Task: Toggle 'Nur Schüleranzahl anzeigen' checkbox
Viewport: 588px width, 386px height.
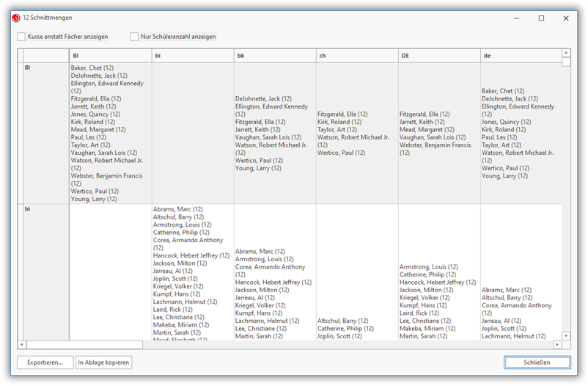Action: 134,37
